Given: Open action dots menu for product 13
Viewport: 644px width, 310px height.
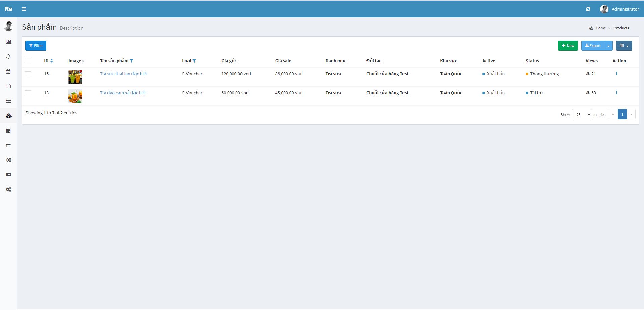Looking at the screenshot, I should pos(616,93).
